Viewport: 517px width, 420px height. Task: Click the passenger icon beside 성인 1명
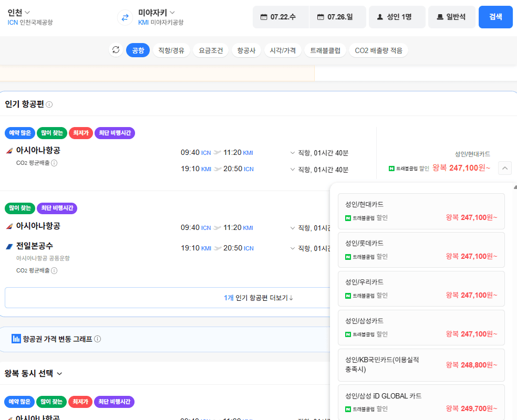click(x=380, y=17)
